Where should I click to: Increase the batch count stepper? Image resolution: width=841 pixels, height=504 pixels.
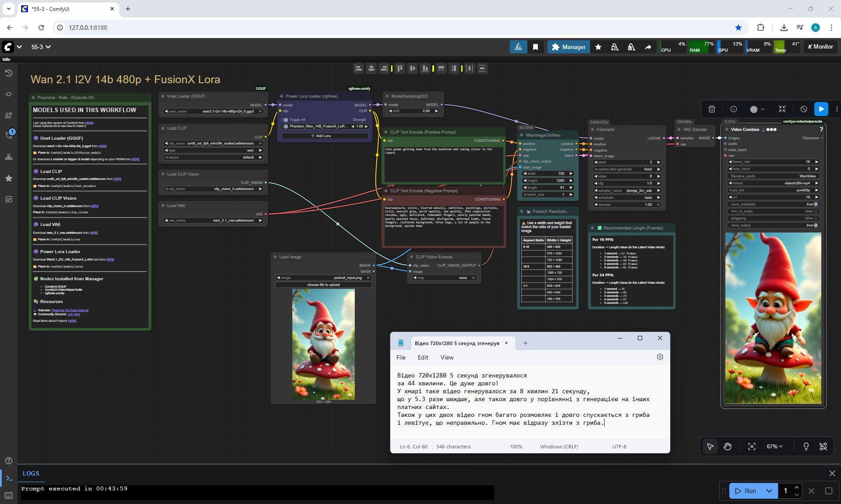coord(797,487)
